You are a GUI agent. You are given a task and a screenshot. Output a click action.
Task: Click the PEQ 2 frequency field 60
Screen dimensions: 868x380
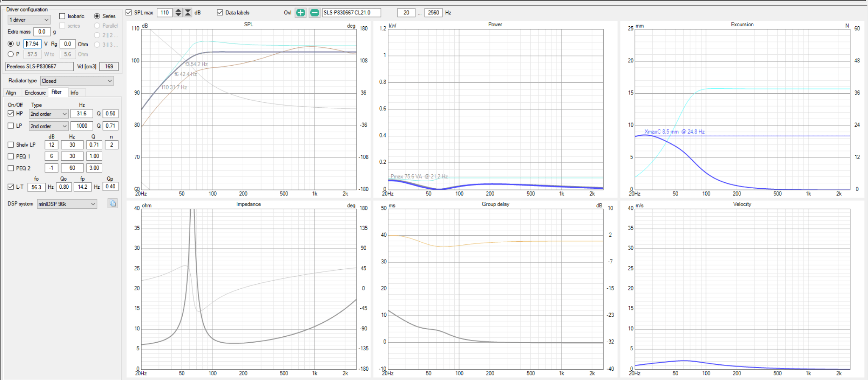click(x=72, y=168)
